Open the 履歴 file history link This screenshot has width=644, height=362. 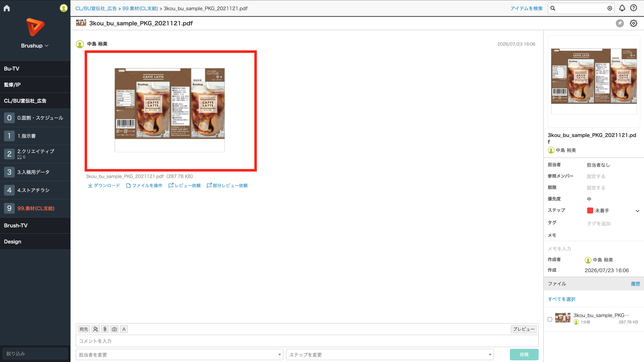[635, 284]
